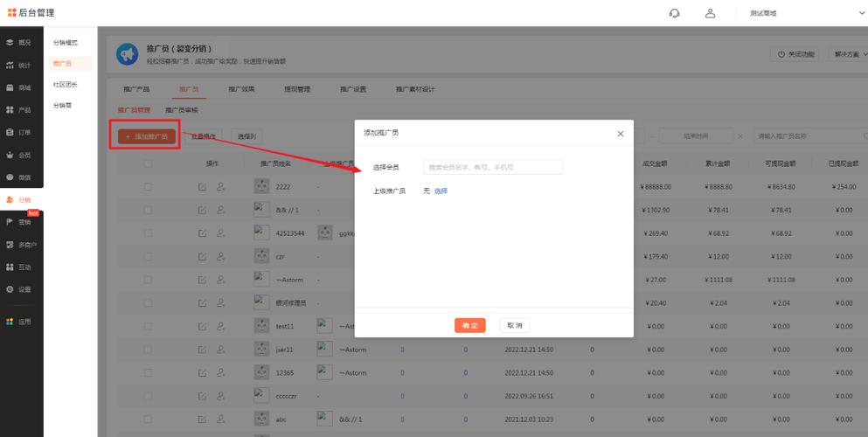Click the orange 确定 confirm button

(470, 325)
